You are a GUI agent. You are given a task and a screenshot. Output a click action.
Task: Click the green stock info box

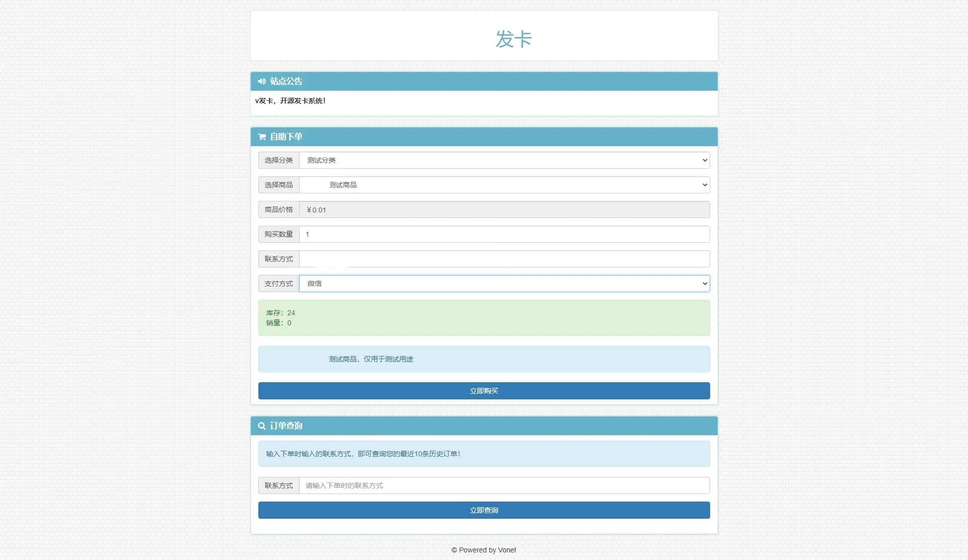point(483,318)
